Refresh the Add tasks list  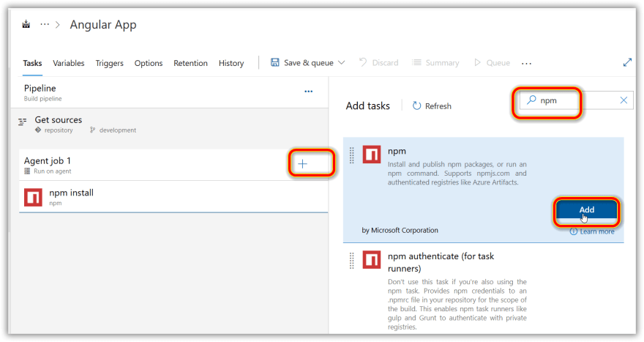[432, 106]
